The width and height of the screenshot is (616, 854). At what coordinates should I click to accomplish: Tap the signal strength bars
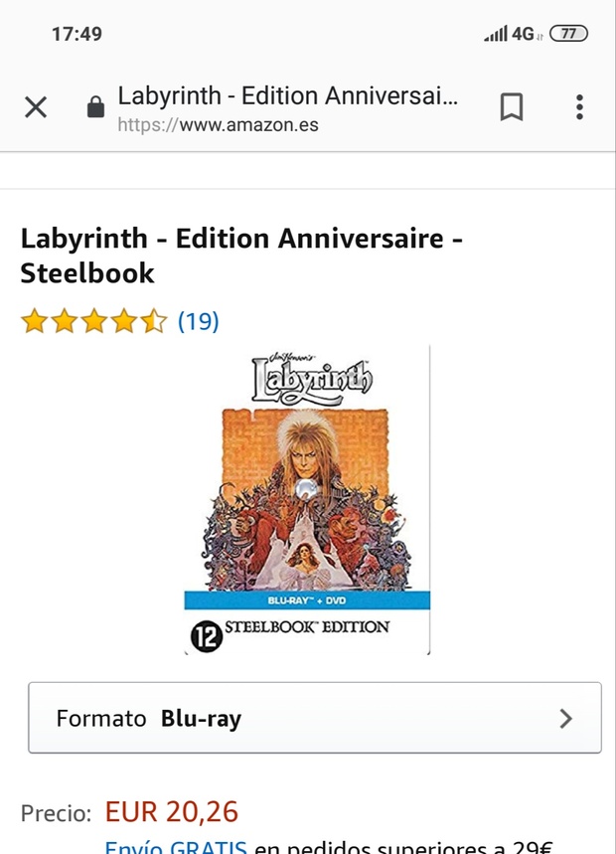(x=495, y=34)
